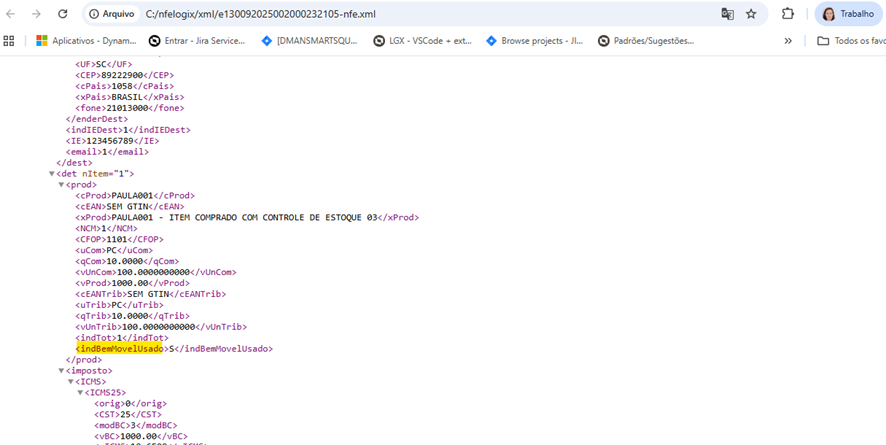The height and width of the screenshot is (445, 886).
Task: Click the NCM value line
Action: click(x=104, y=228)
